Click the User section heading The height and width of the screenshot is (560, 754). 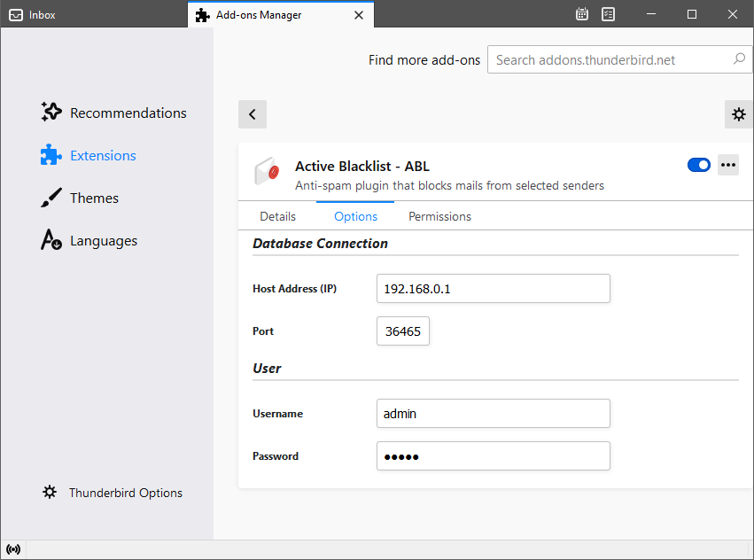[x=267, y=369]
